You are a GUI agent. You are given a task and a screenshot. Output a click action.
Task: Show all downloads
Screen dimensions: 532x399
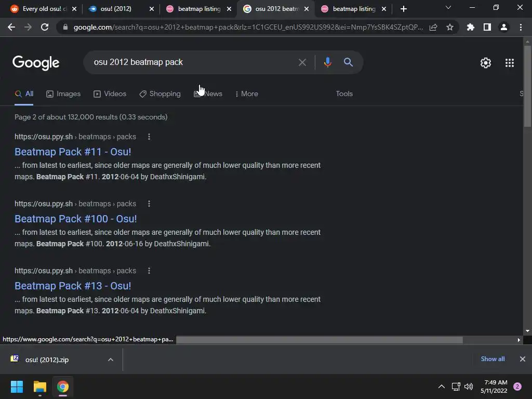click(x=493, y=359)
